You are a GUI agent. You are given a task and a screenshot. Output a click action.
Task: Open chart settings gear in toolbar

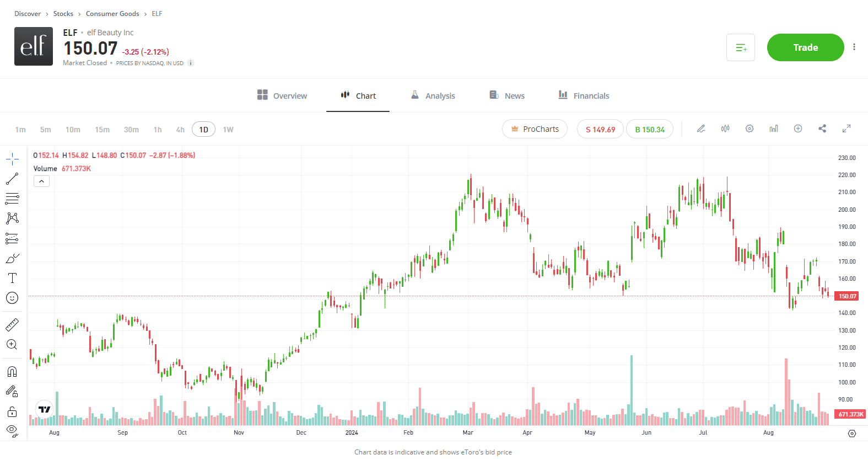coord(750,129)
